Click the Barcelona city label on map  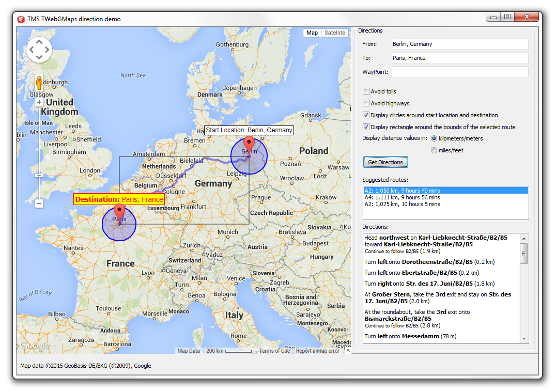(x=117, y=344)
